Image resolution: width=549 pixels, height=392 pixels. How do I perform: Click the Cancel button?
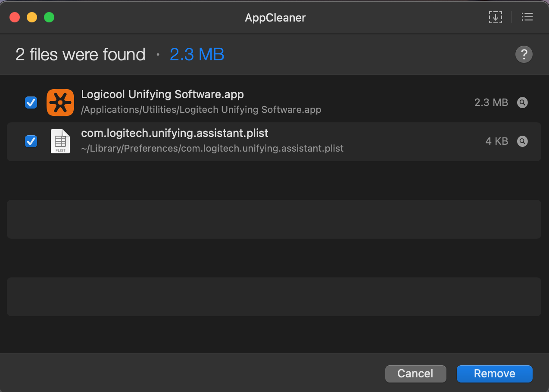point(415,373)
